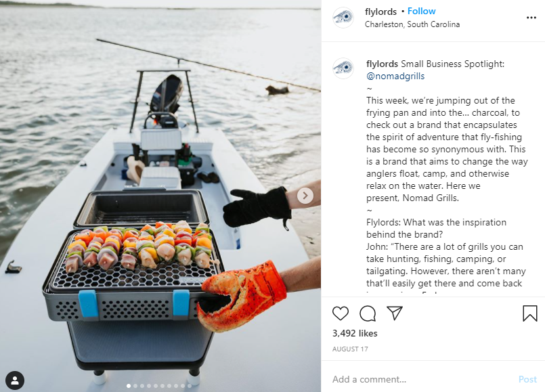Viewport: 545px width, 392px height.
Task: Open flylords avatar beside the caption
Action: click(343, 68)
